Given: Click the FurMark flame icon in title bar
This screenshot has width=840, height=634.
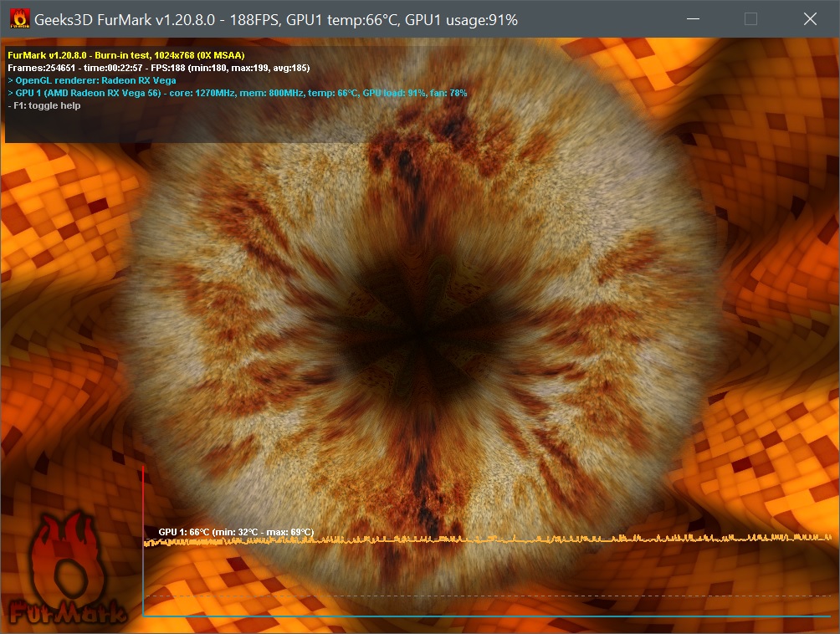Looking at the screenshot, I should (20, 19).
